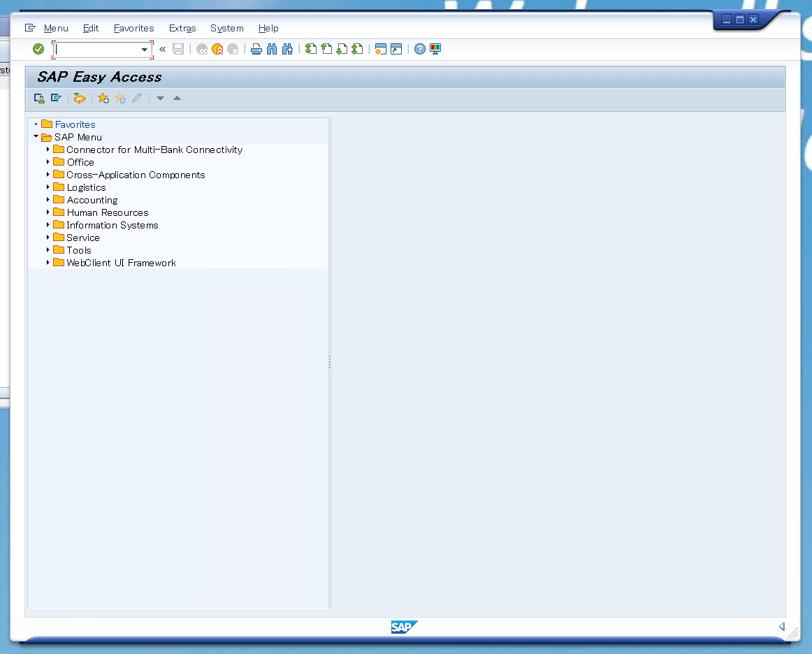Click the orange Exit icon

[217, 49]
